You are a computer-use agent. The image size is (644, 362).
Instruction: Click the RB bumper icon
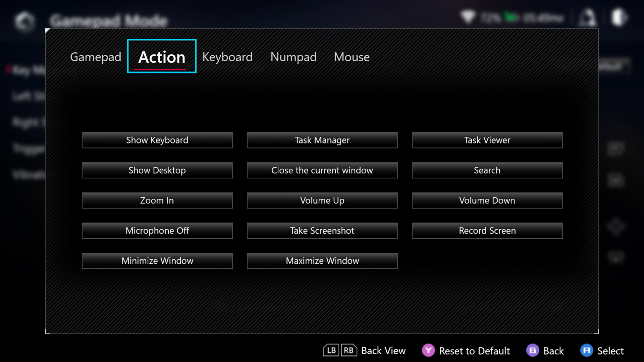pyautogui.click(x=349, y=350)
